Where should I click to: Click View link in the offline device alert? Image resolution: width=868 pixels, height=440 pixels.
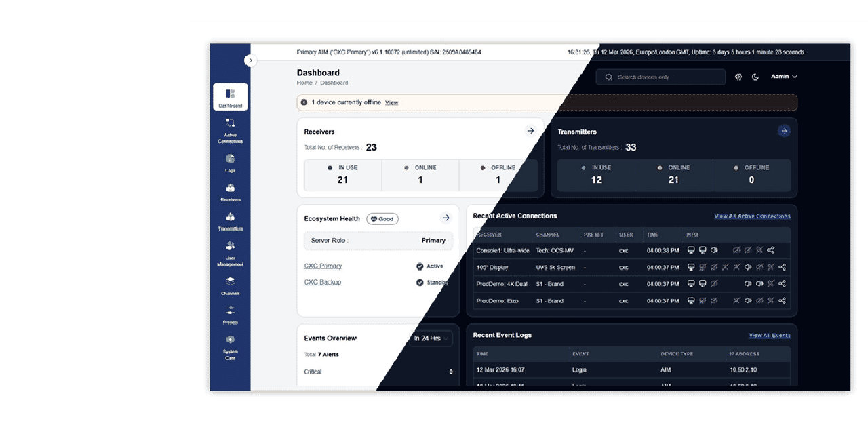pyautogui.click(x=391, y=102)
